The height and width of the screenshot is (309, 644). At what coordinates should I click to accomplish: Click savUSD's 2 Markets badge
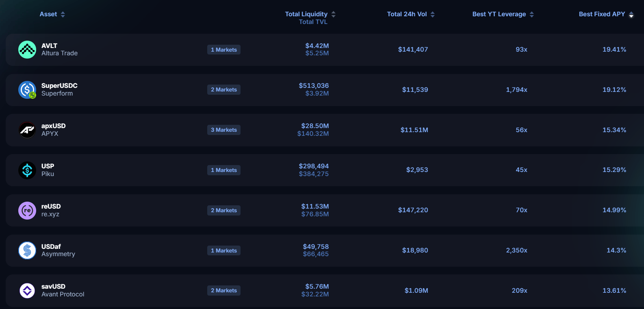click(x=224, y=291)
